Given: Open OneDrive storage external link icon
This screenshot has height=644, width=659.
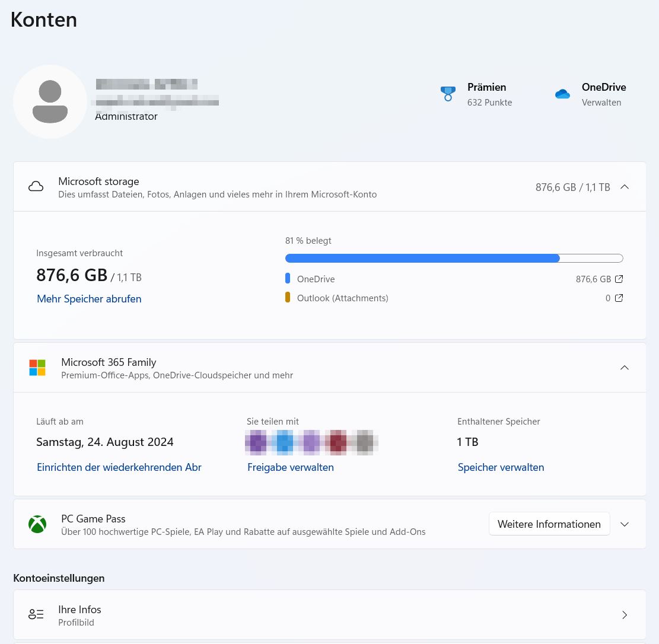Looking at the screenshot, I should coord(619,279).
